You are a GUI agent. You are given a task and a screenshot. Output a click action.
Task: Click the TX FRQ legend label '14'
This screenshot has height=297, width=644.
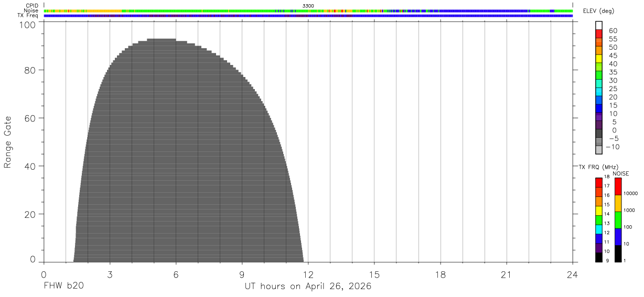607,214
